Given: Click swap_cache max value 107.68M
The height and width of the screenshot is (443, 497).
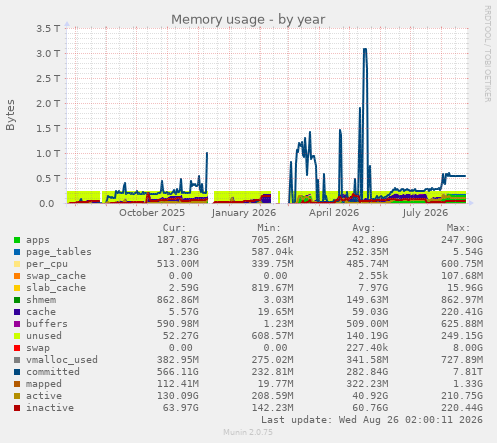Looking at the screenshot, I should point(462,276).
